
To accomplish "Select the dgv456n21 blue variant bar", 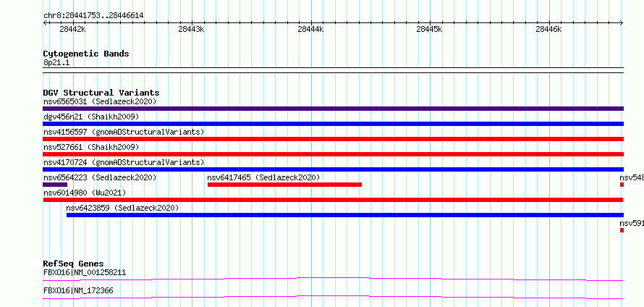I will click(333, 124).
